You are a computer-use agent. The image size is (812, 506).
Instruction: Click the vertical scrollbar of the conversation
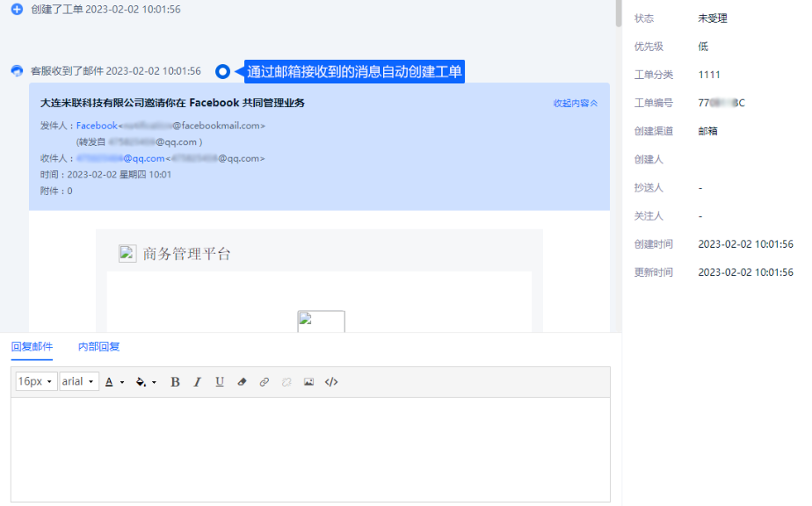[618, 13]
